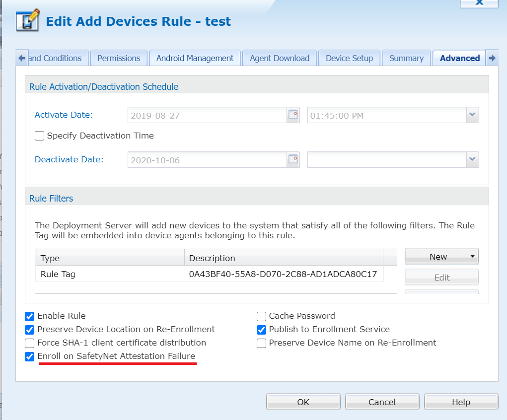Switch to the Android Management tab

point(195,58)
